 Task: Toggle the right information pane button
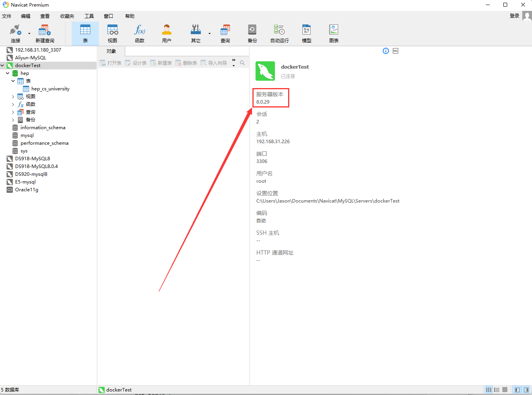526,390
